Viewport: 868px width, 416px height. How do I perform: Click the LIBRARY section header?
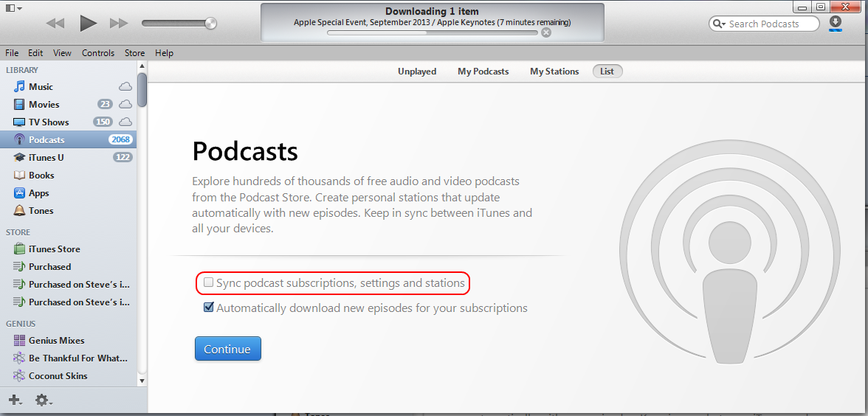tap(22, 70)
